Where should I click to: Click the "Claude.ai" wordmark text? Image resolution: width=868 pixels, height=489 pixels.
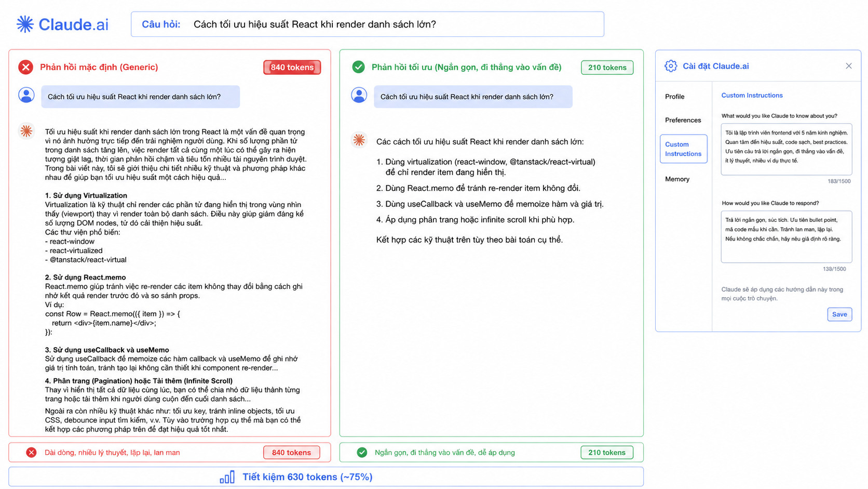click(73, 24)
